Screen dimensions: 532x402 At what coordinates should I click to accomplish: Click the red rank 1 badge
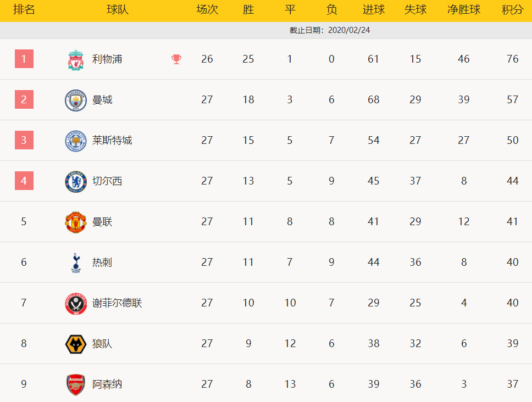[x=24, y=59]
